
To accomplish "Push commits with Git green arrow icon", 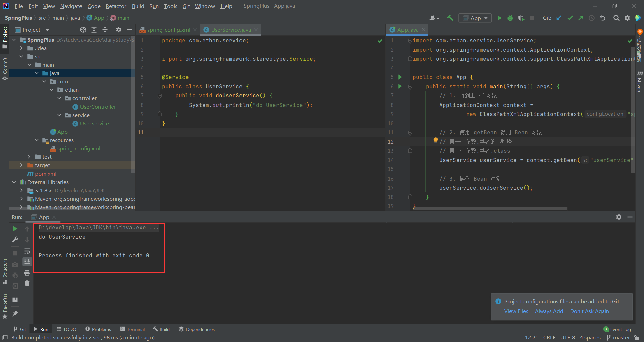I will (x=581, y=18).
